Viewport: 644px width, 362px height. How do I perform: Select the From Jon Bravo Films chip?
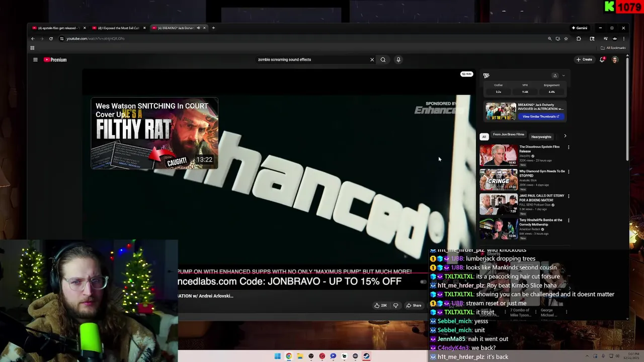(508, 135)
